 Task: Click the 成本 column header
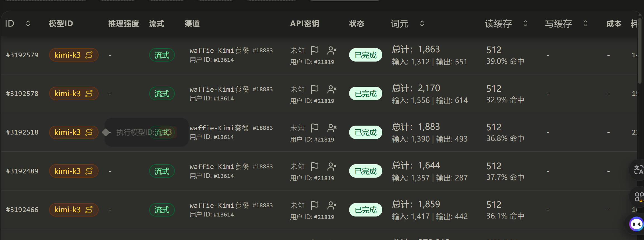point(614,23)
